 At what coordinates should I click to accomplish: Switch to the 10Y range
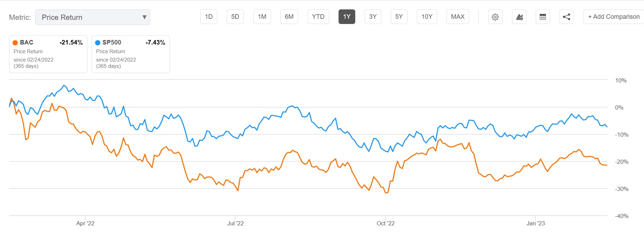pyautogui.click(x=427, y=17)
